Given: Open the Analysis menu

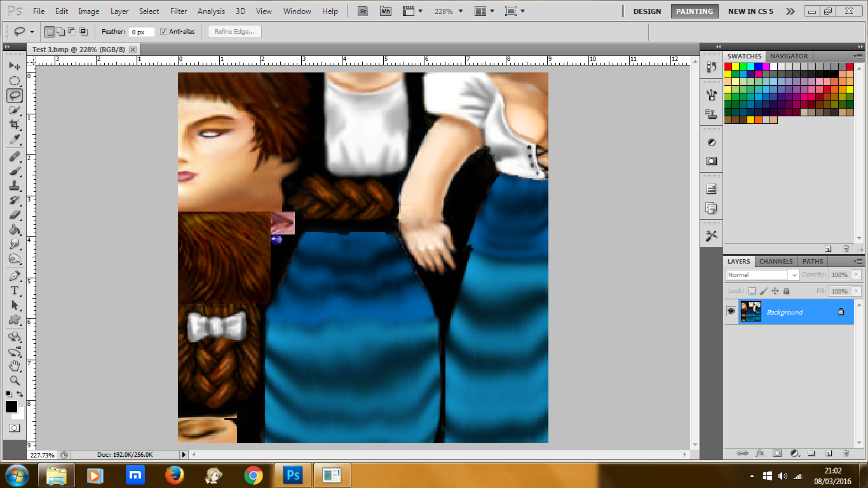Looking at the screenshot, I should (211, 11).
